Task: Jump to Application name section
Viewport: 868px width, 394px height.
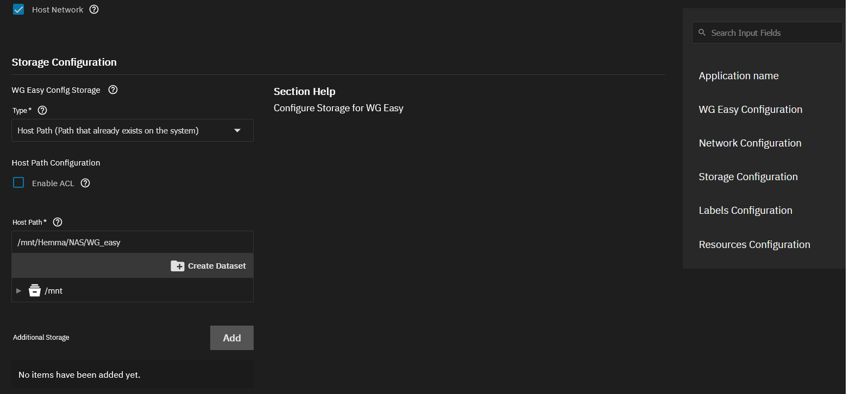Action: [738, 76]
